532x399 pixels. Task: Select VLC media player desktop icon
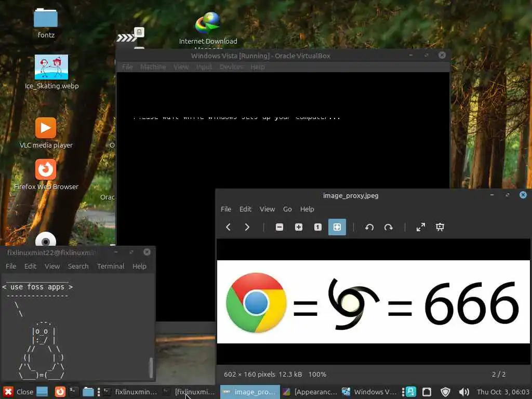coord(46,133)
